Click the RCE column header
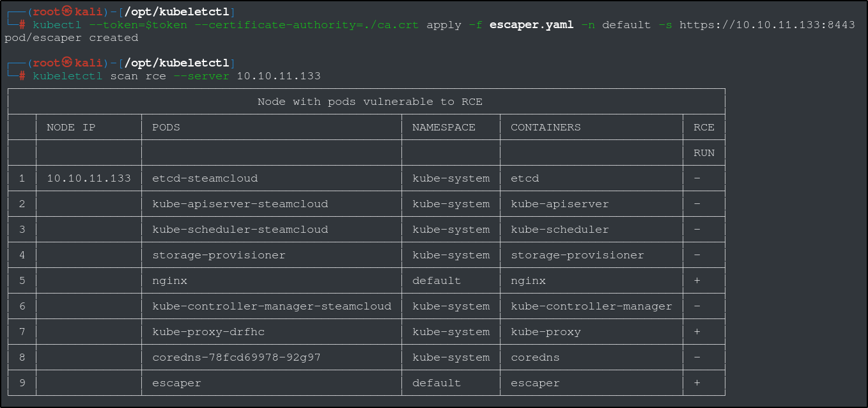This screenshot has width=868, height=408. [704, 127]
